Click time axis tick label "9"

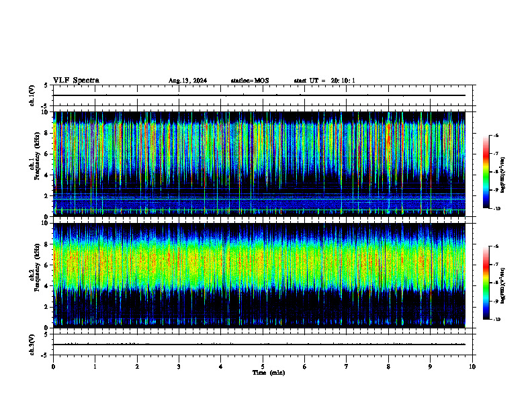click(x=430, y=367)
